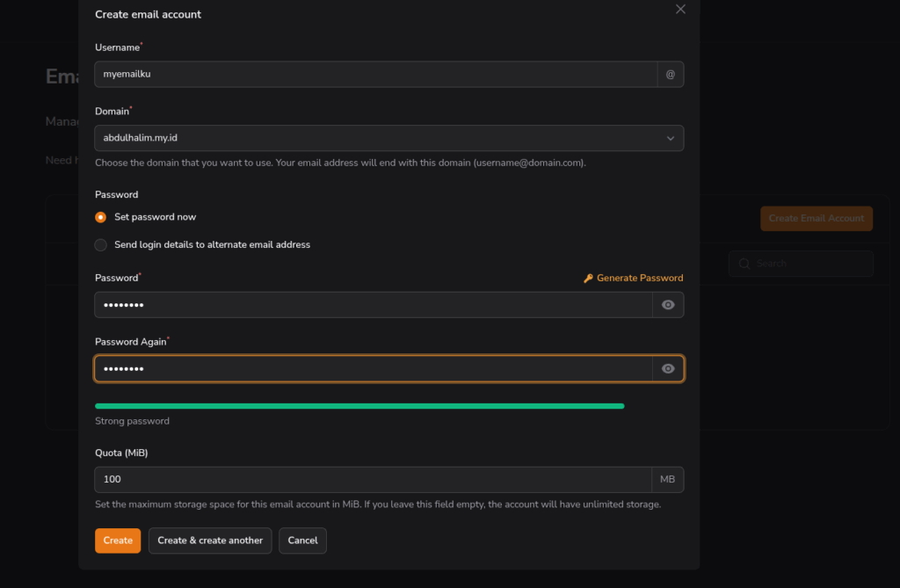The height and width of the screenshot is (588, 900).
Task: Choose Send login details to alternate email
Action: (x=101, y=245)
